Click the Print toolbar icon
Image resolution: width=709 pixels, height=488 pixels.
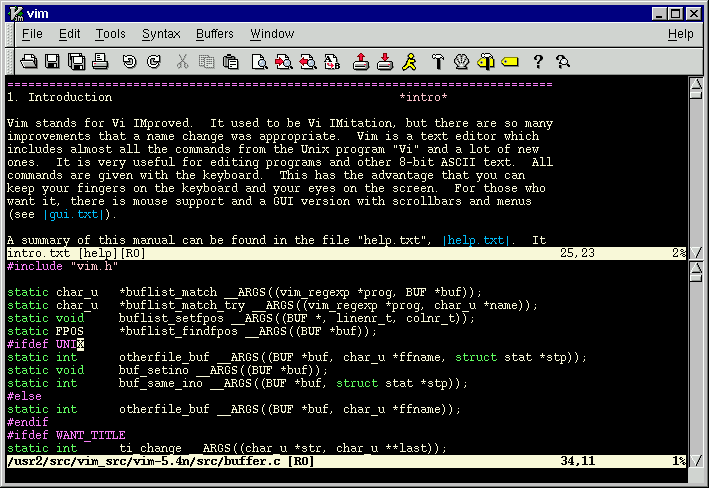coord(100,62)
